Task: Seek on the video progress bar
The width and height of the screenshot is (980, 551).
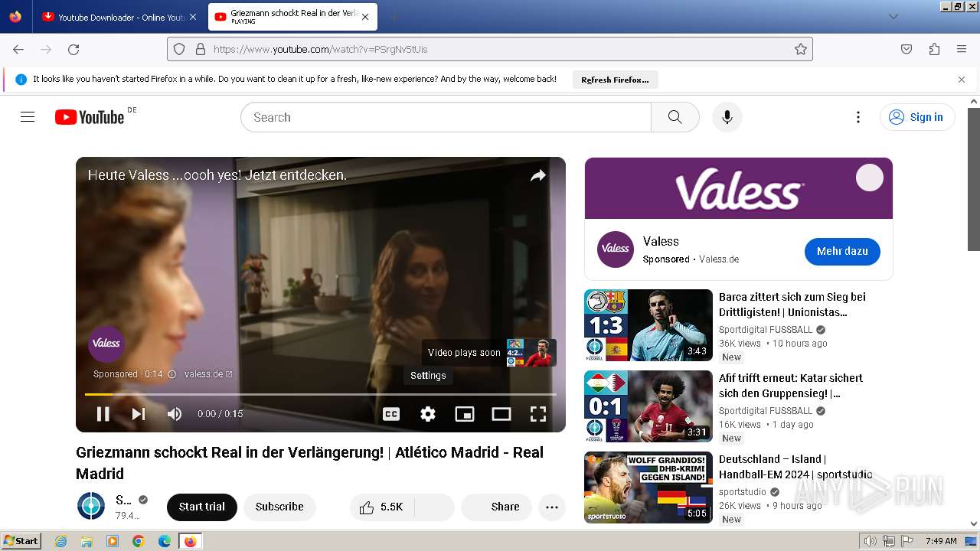Action: pyautogui.click(x=321, y=394)
